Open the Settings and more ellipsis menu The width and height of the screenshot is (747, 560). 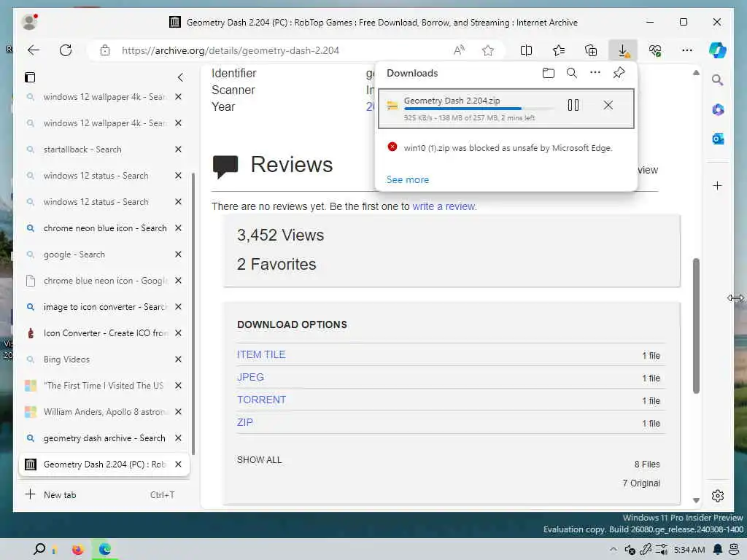tap(687, 50)
